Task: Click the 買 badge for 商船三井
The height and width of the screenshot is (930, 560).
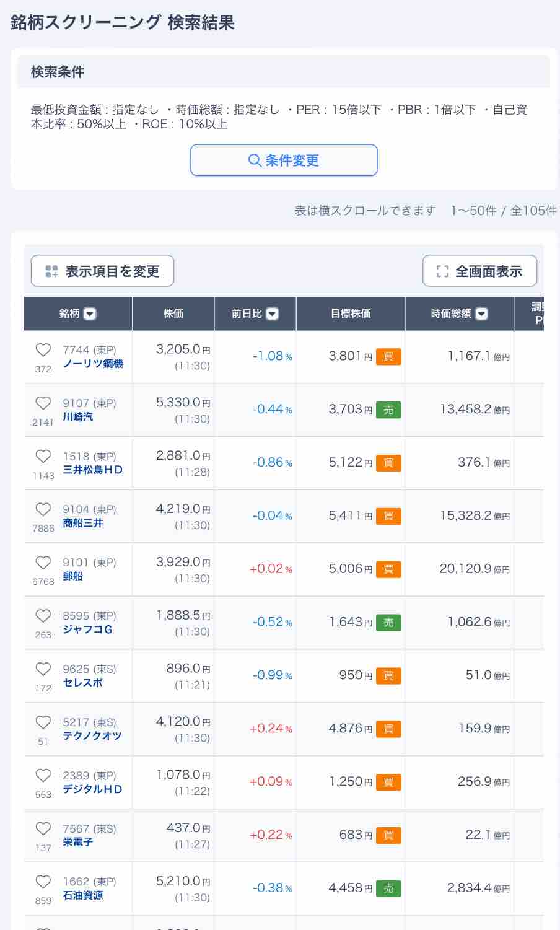Action: tap(388, 517)
